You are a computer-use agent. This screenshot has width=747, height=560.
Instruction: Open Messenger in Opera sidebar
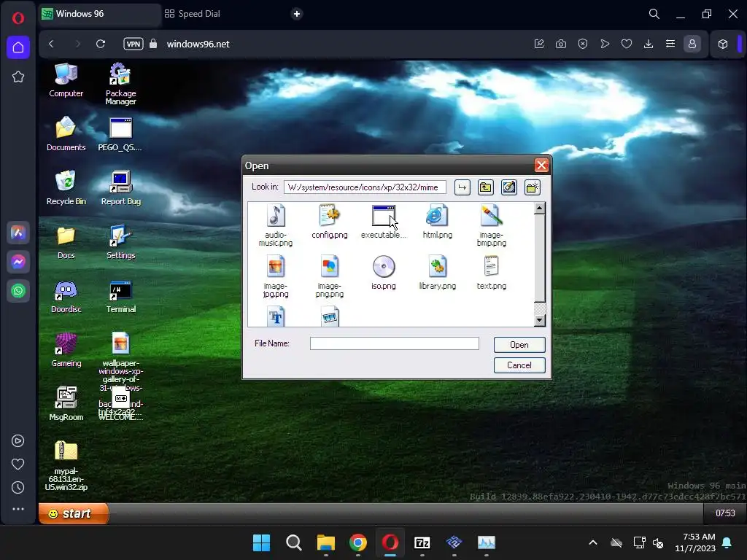click(x=18, y=262)
